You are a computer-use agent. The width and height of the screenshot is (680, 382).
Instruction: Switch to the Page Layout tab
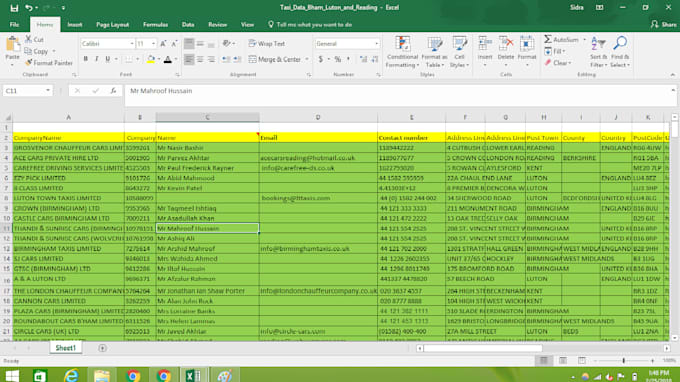coord(112,25)
